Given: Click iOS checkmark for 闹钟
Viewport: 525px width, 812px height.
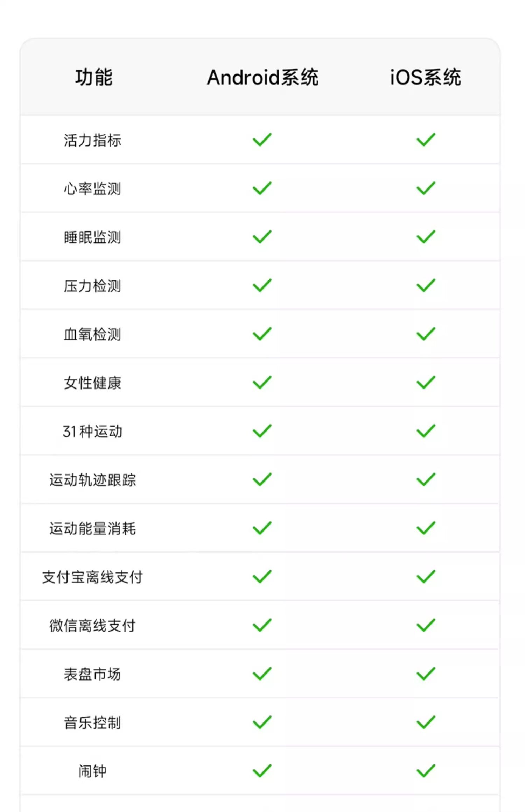Looking at the screenshot, I should 426,771.
